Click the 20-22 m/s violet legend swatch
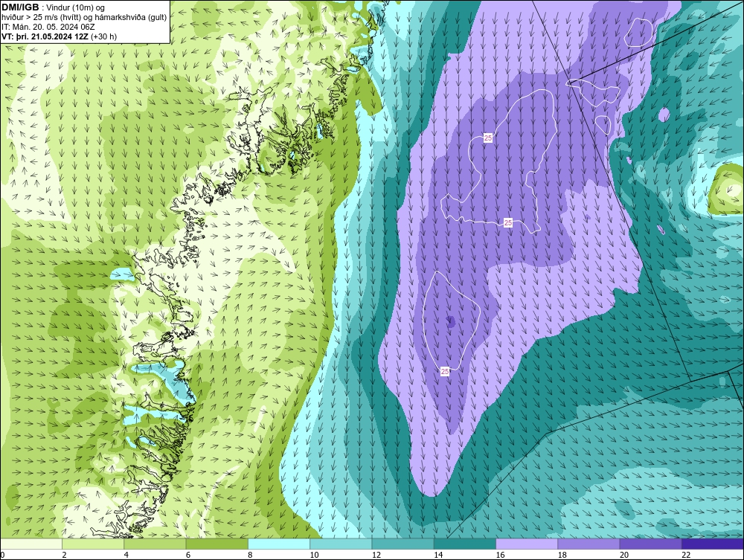 coord(650,544)
